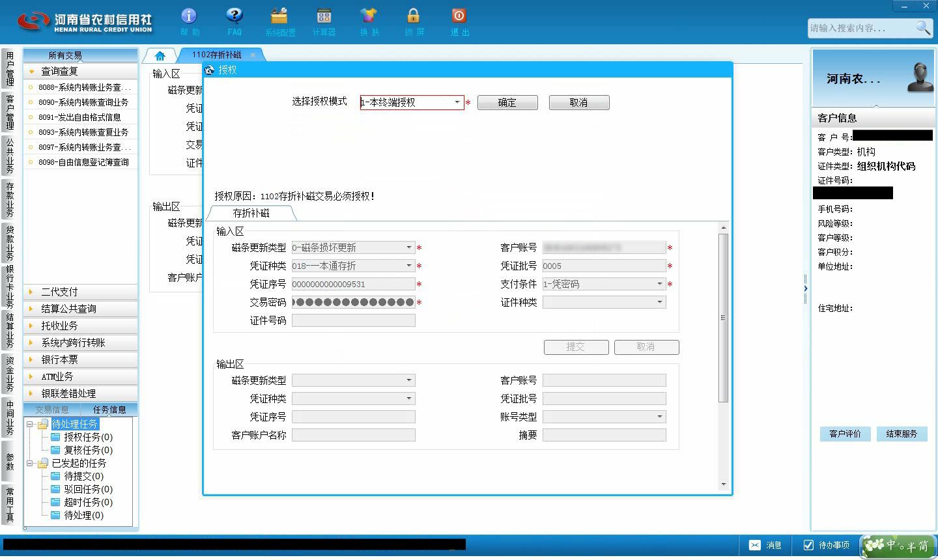The height and width of the screenshot is (560, 938).
Task: Expand the 银行本票 section
Action: (81, 359)
